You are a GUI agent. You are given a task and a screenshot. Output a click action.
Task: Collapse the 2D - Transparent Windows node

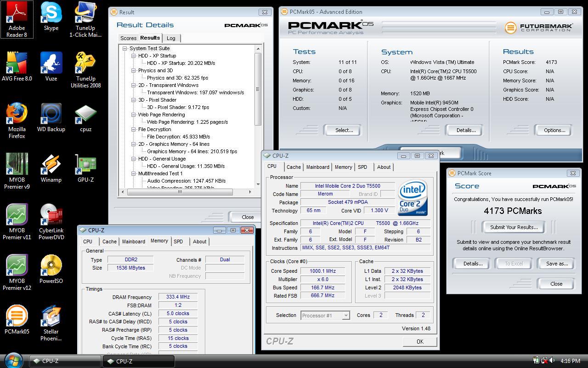click(x=133, y=85)
